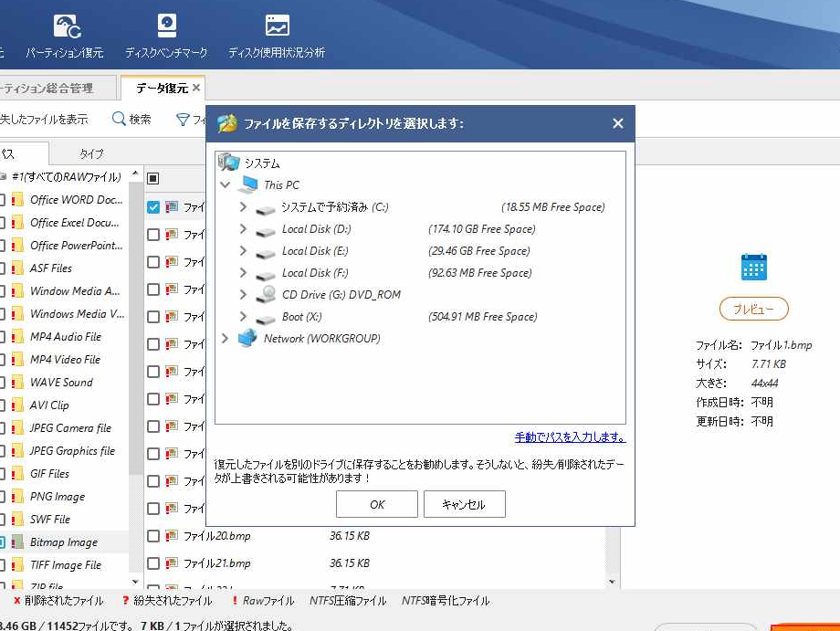Expand the Local Disk (E:) tree node
This screenshot has width=840, height=631.
coord(243,251)
